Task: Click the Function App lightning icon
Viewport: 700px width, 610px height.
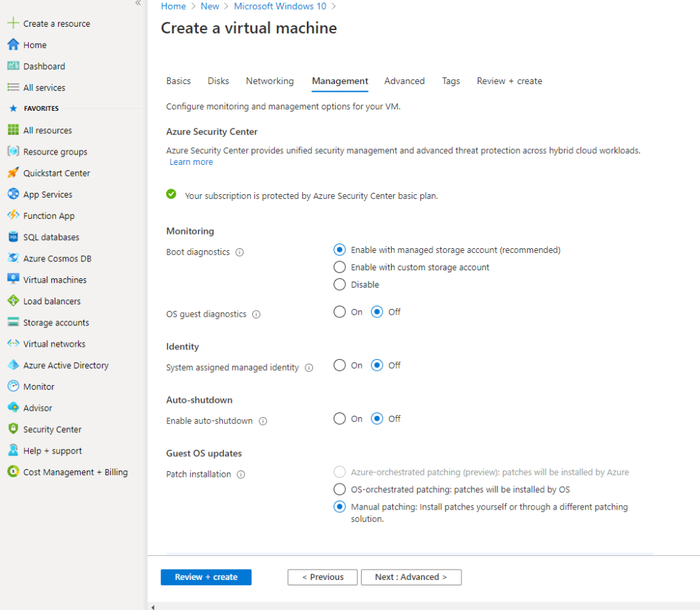Action: tap(14, 215)
